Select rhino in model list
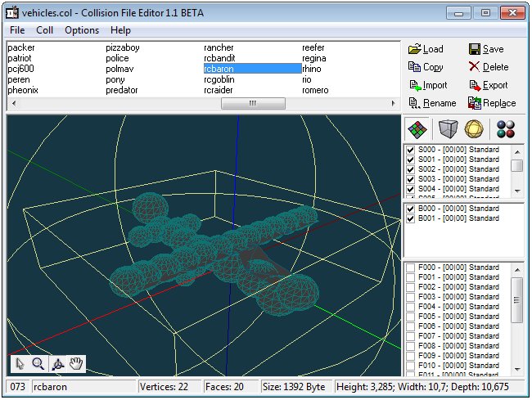This screenshot has width=532, height=400. coord(312,69)
